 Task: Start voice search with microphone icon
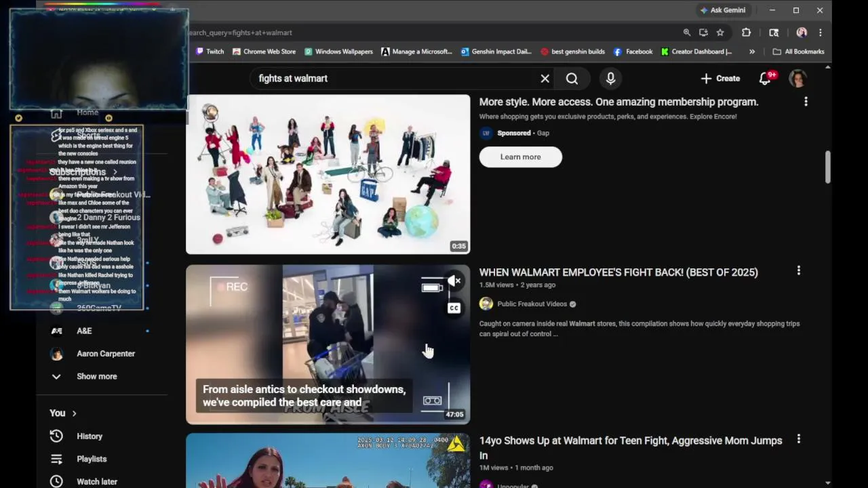(610, 79)
